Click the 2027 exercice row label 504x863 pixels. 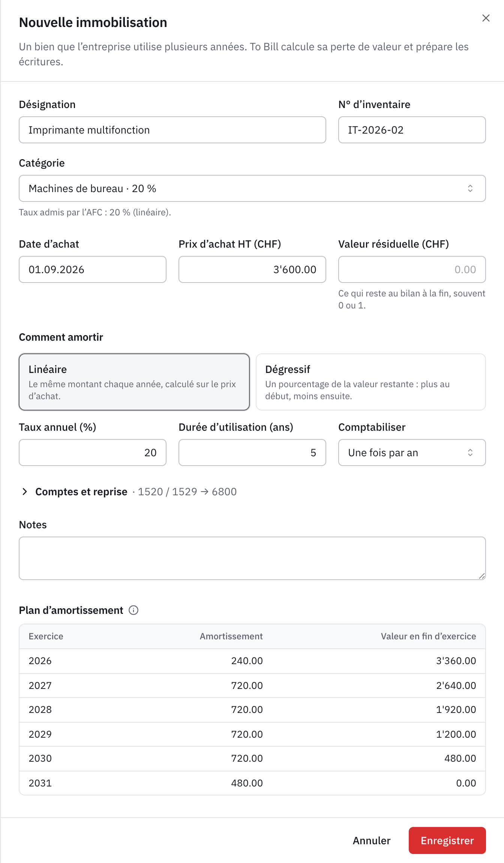(40, 686)
